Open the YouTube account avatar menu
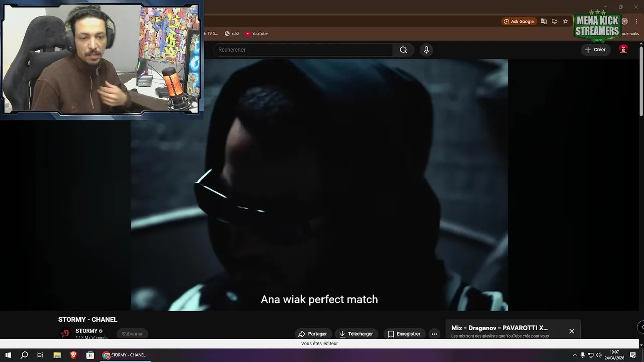This screenshot has height=362, width=644. pos(623,49)
